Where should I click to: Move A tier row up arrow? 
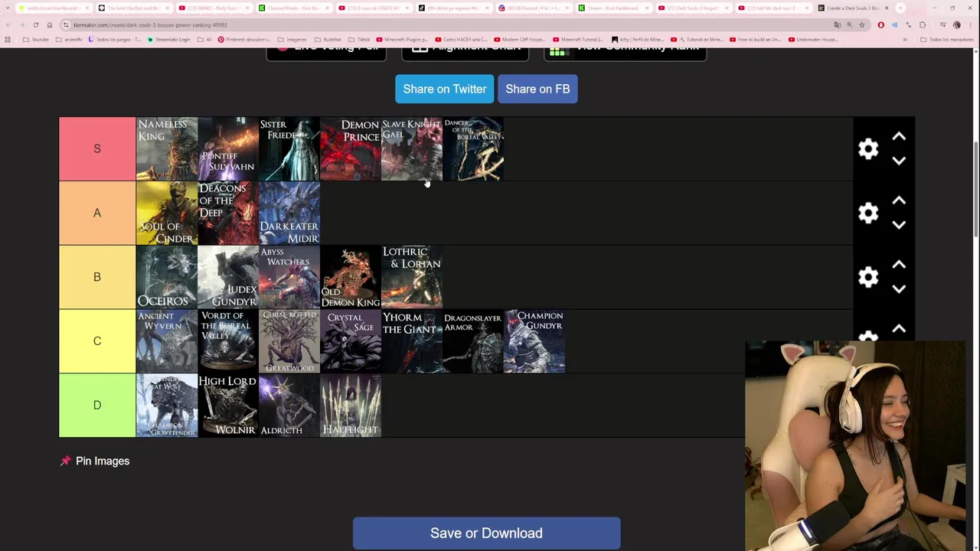899,201
